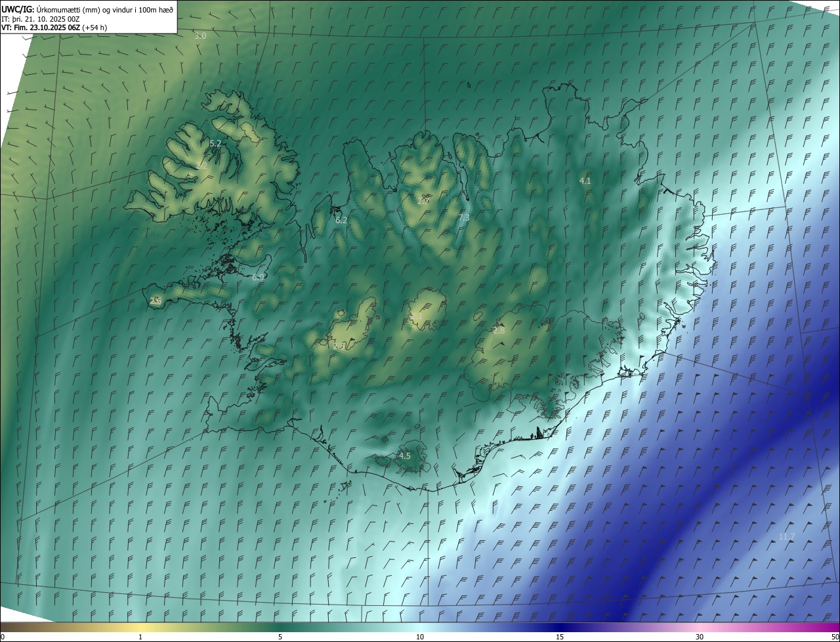Click the 2.1 value on the glacier
This screenshot has height=642, width=840.
[417, 317]
